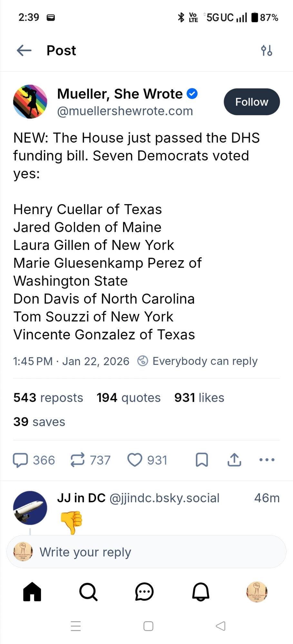Image resolution: width=293 pixels, height=644 pixels.
Task: Bookmark the post to saves
Action: click(202, 460)
